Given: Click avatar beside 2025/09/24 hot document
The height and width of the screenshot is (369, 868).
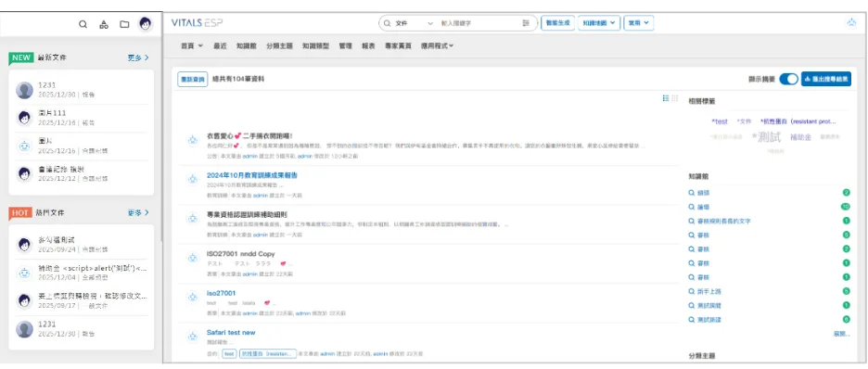Looking at the screenshot, I should [24, 244].
